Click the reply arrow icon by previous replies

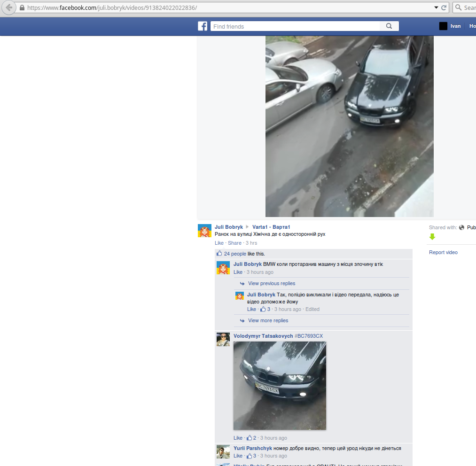(242, 284)
